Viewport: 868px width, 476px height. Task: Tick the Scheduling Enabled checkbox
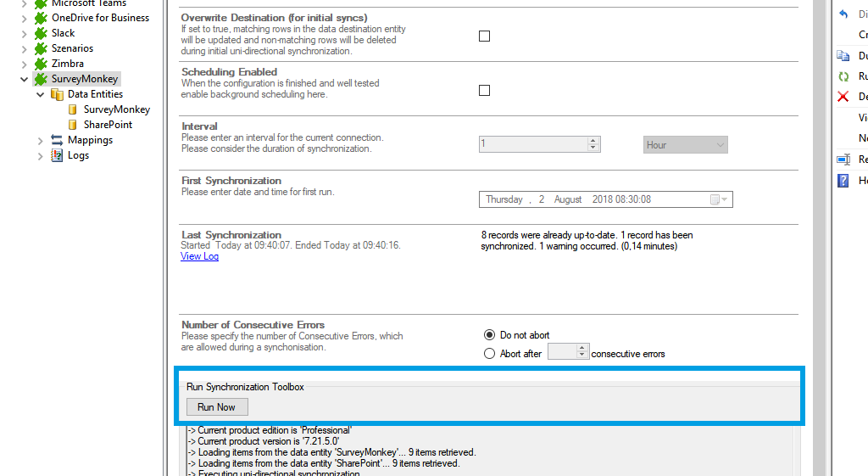tap(484, 90)
